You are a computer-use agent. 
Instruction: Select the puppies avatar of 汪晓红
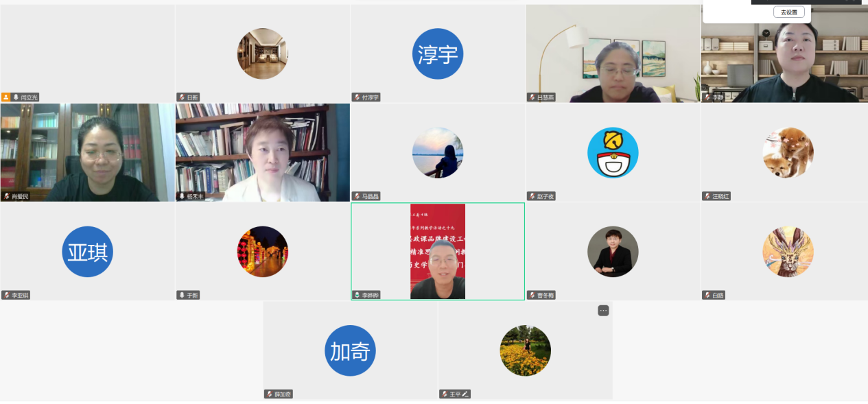pos(788,152)
